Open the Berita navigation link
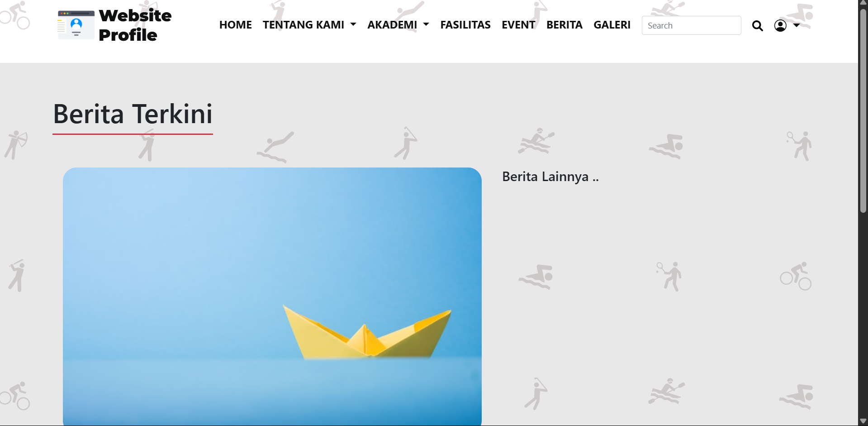This screenshot has width=868, height=426. coord(564,25)
